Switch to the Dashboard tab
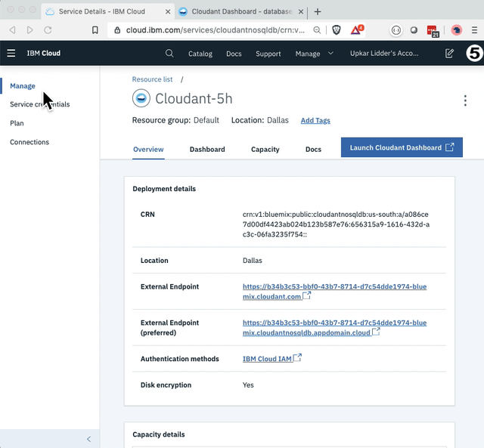 point(207,150)
